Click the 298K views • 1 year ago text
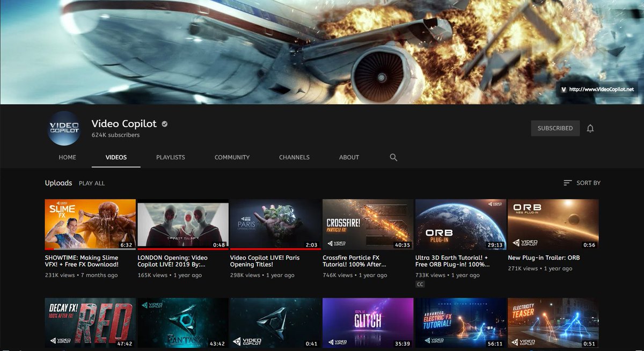The height and width of the screenshot is (351, 644). [262, 275]
